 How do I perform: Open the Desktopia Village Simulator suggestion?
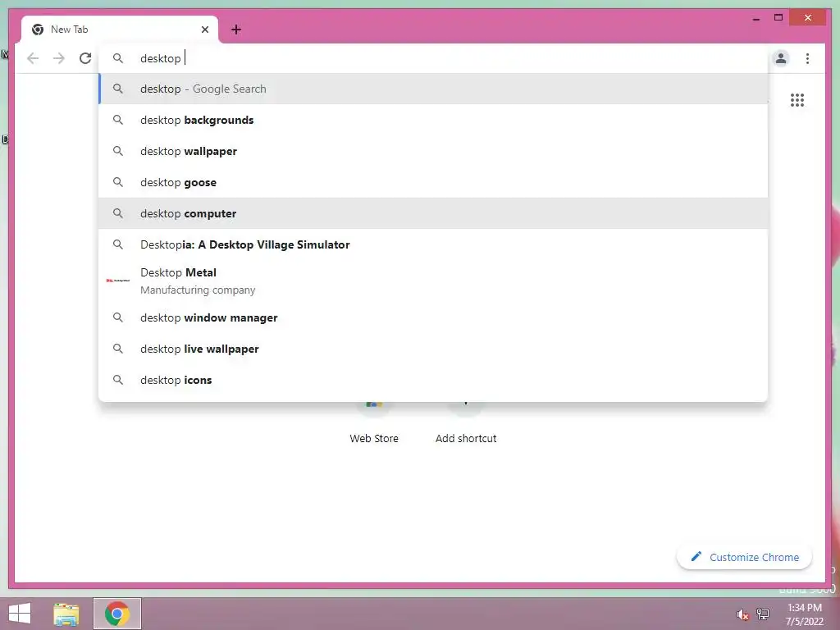click(x=433, y=244)
